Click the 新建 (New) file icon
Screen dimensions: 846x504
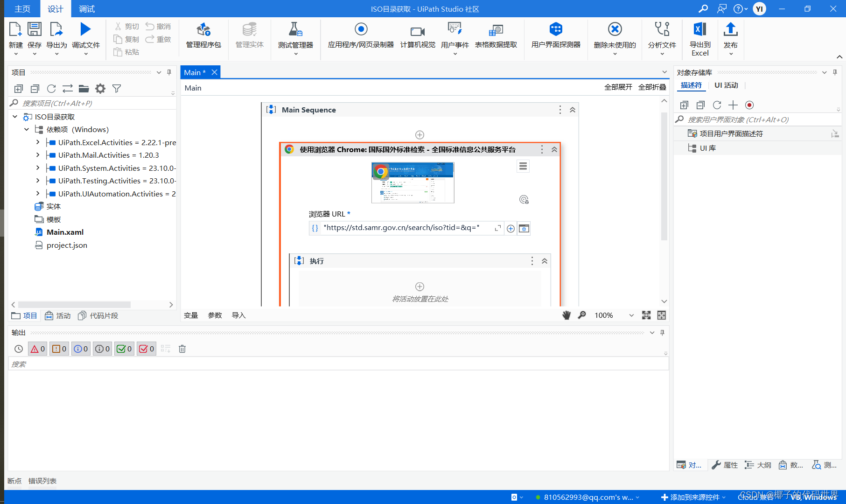point(15,29)
